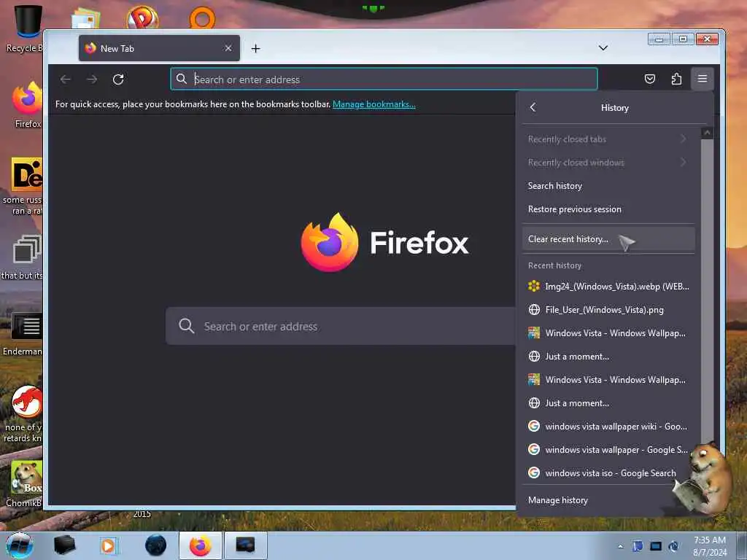Click the History panel scrollbar thumb

pos(707,290)
